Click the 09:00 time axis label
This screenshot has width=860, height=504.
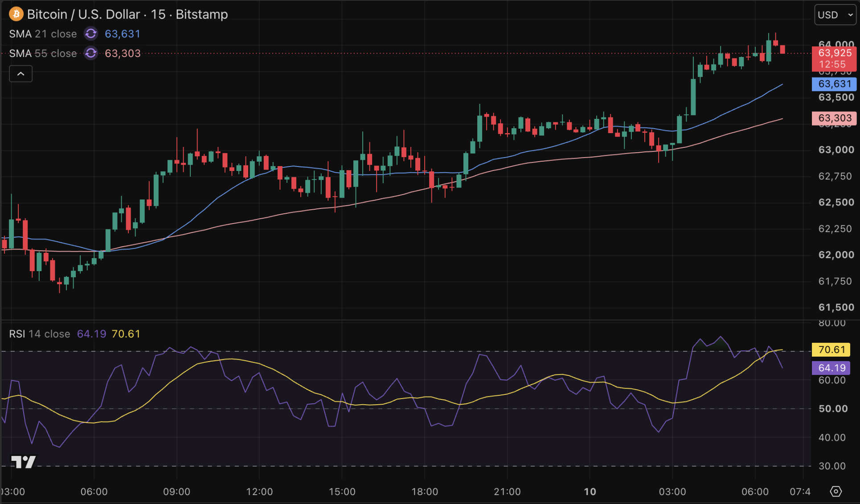click(x=177, y=492)
